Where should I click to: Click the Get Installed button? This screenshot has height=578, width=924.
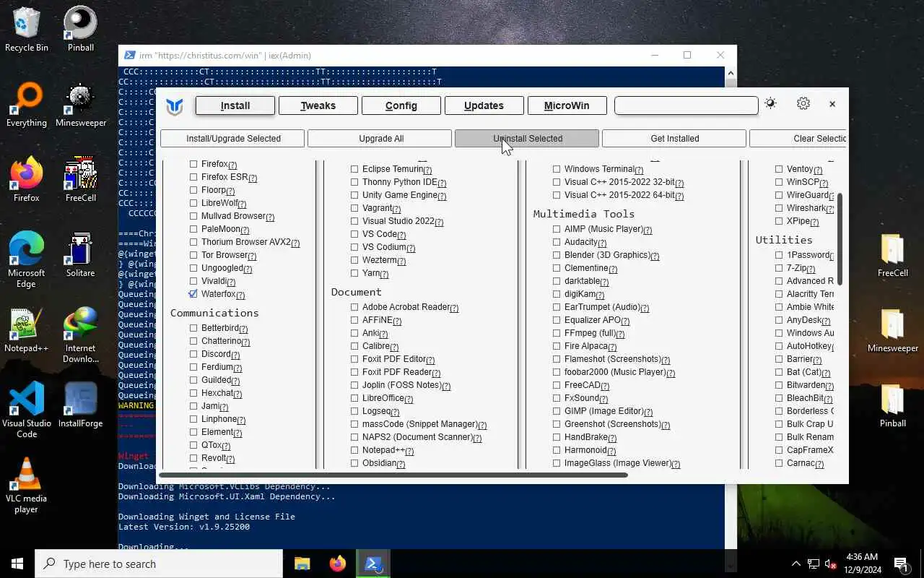[674, 139]
